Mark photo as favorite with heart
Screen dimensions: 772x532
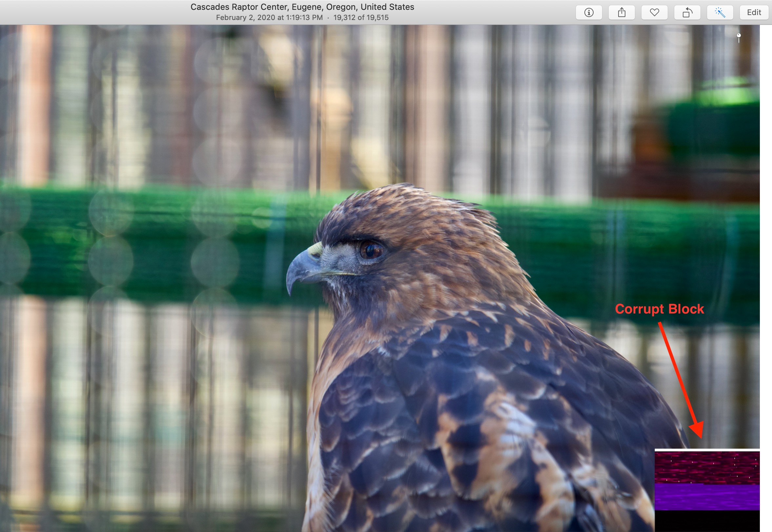[x=654, y=13]
